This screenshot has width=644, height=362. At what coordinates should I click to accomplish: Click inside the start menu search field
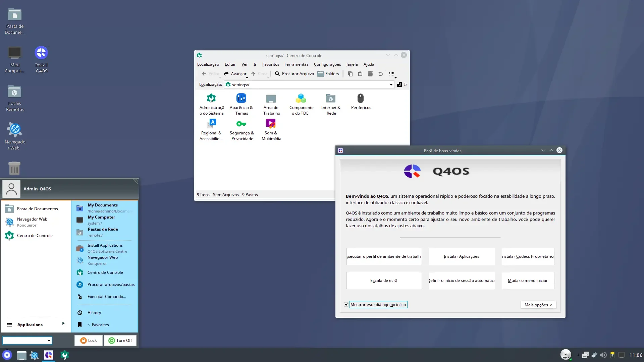click(25, 341)
